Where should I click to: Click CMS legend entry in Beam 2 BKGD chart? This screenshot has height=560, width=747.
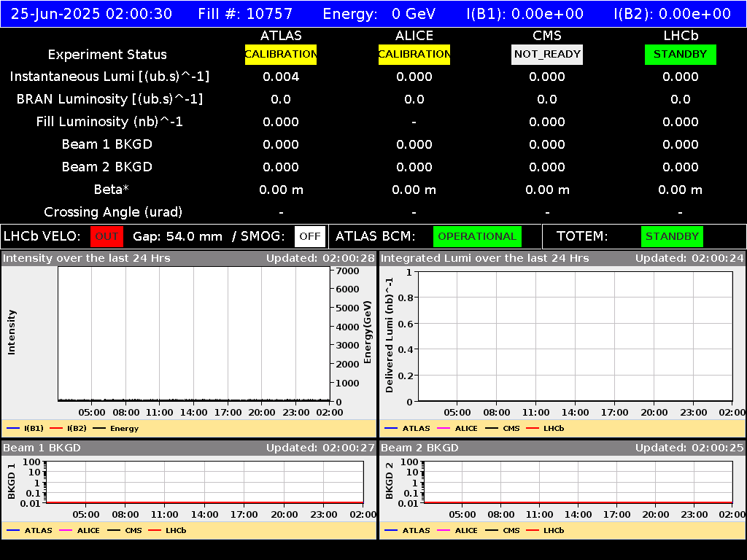click(x=502, y=531)
